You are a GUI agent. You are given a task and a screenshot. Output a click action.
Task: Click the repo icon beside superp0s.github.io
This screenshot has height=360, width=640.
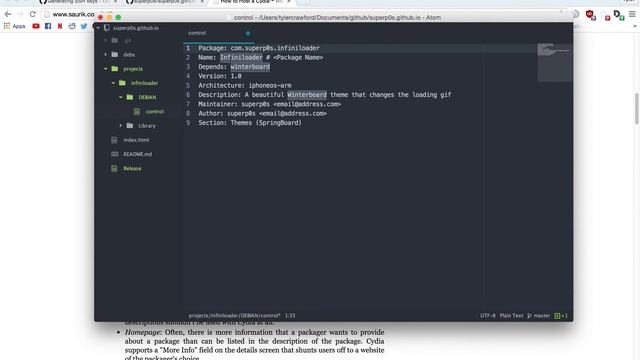point(107,28)
